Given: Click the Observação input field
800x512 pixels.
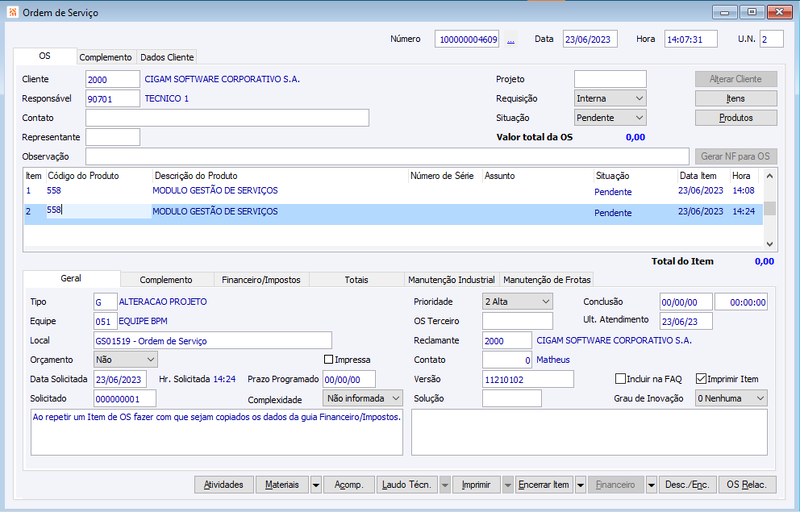Looking at the screenshot, I should point(387,157).
